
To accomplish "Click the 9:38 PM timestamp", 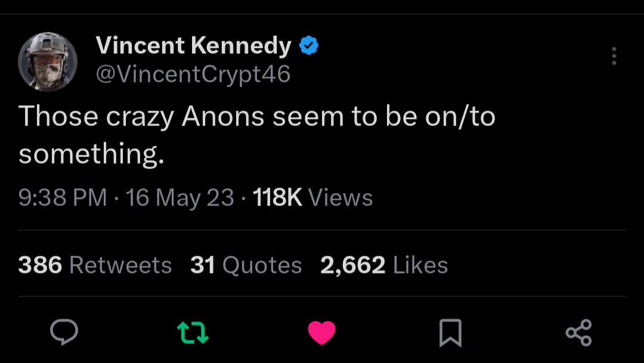I will tap(63, 198).
